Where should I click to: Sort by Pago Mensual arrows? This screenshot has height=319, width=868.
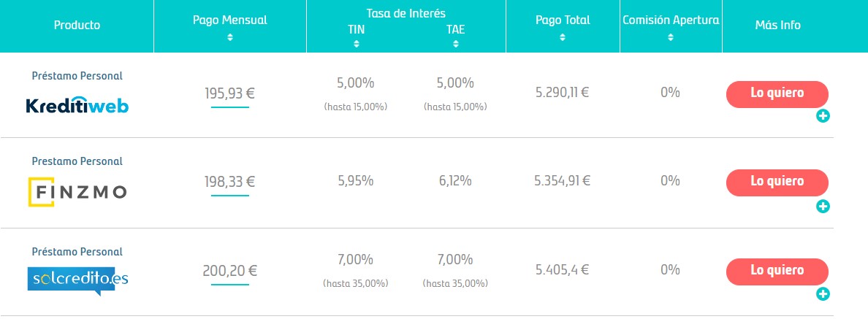point(230,38)
